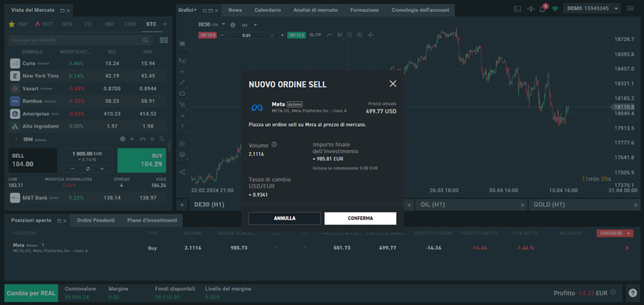The width and height of the screenshot is (644, 305).
Task: Click the Volume info icon in order dialog
Action: point(274,145)
